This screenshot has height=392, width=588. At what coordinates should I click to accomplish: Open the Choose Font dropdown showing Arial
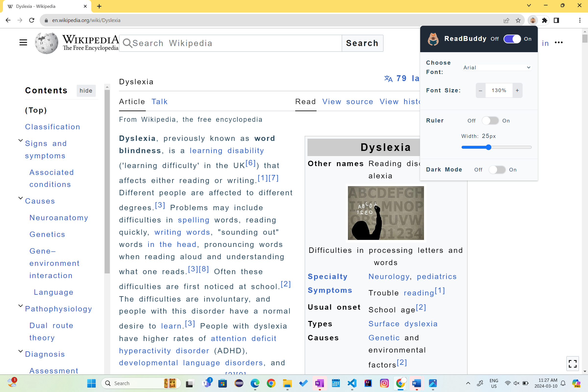click(x=497, y=68)
